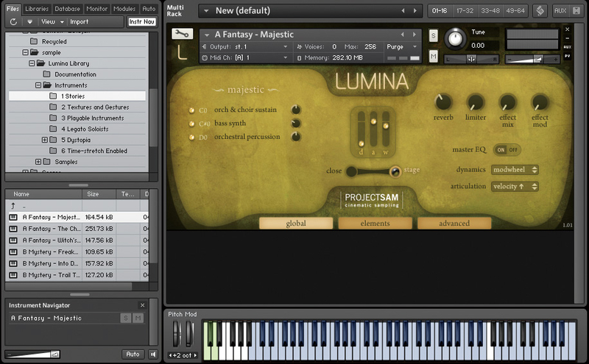
Task: Adjust the close-to-stage mic position slider
Action: pyautogui.click(x=373, y=171)
